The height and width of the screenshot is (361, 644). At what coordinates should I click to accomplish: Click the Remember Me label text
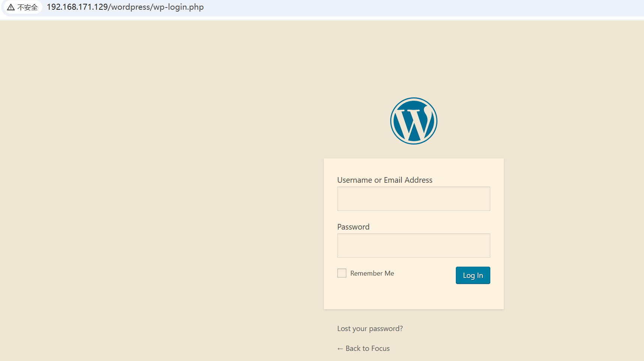point(372,273)
